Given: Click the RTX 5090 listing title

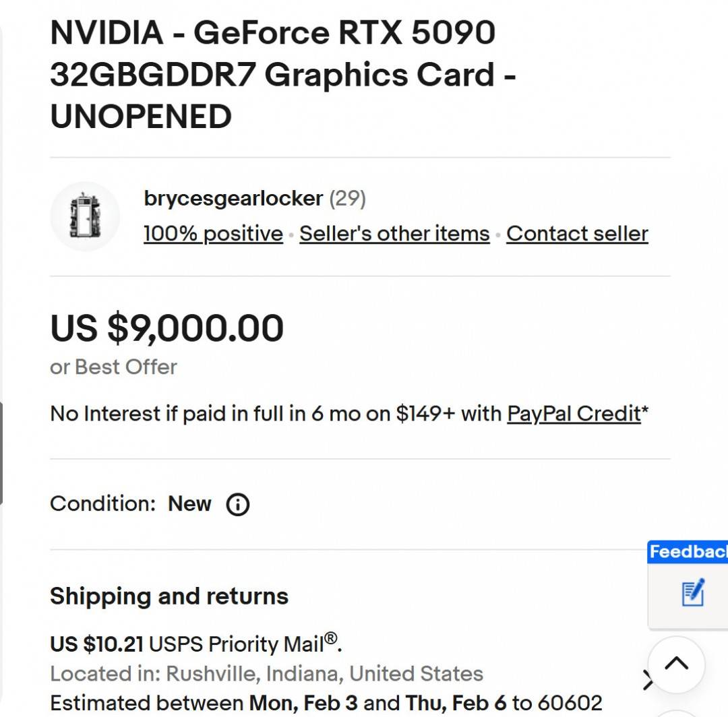Looking at the screenshot, I should coord(270,74).
